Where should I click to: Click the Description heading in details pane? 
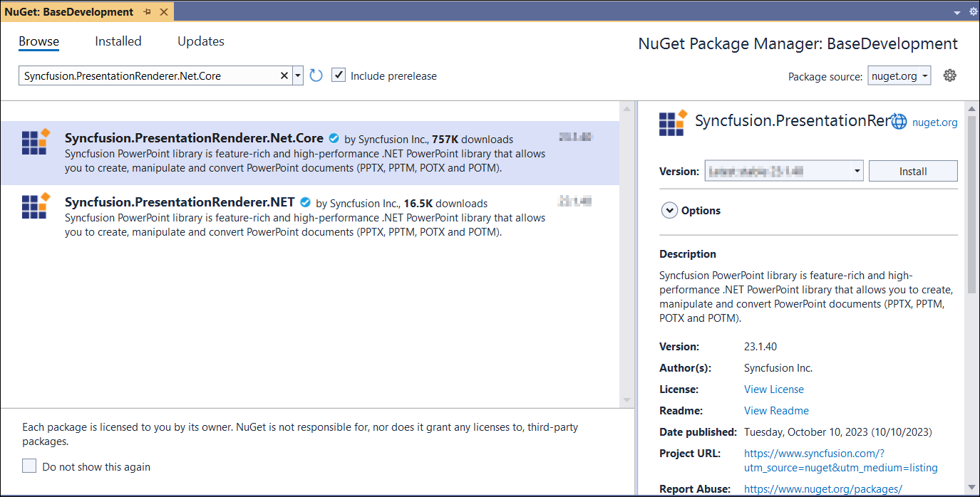[688, 254]
